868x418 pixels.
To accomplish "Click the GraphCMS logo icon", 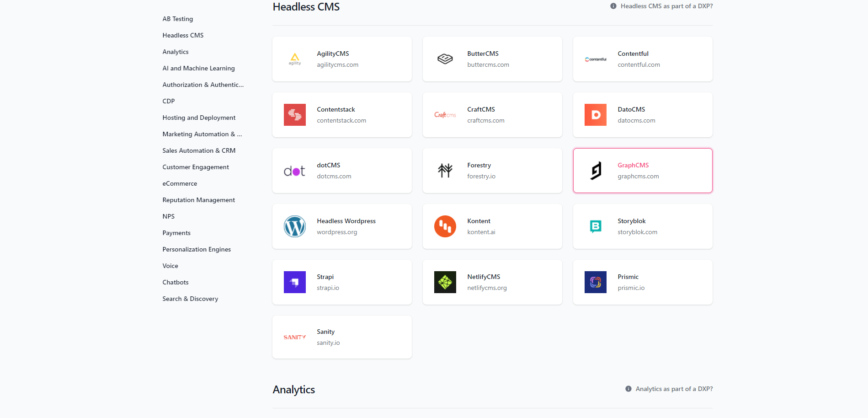I will coord(596,171).
